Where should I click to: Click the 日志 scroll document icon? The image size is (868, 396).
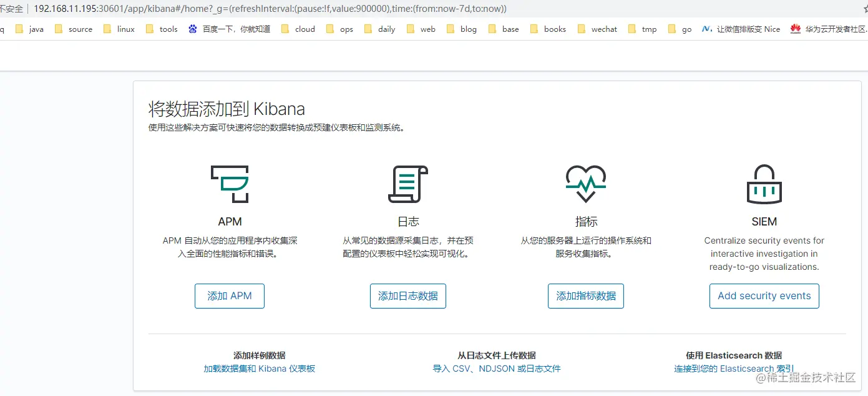(408, 184)
